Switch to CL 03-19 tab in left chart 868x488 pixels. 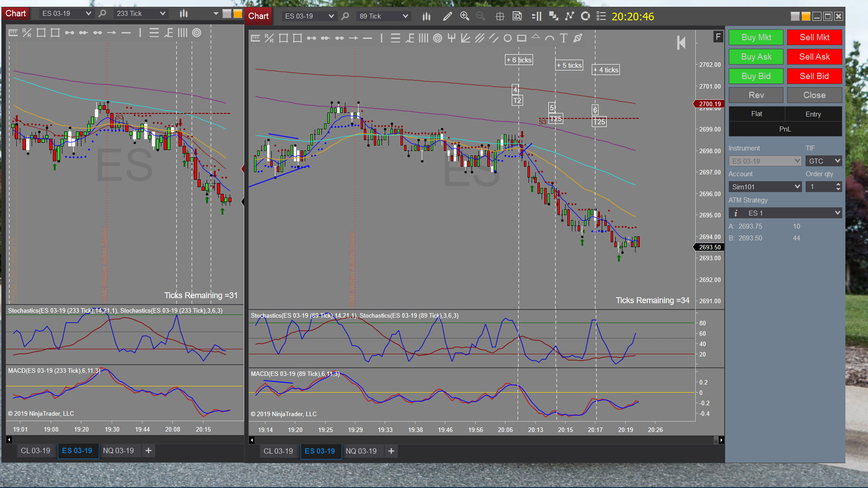pyautogui.click(x=35, y=450)
